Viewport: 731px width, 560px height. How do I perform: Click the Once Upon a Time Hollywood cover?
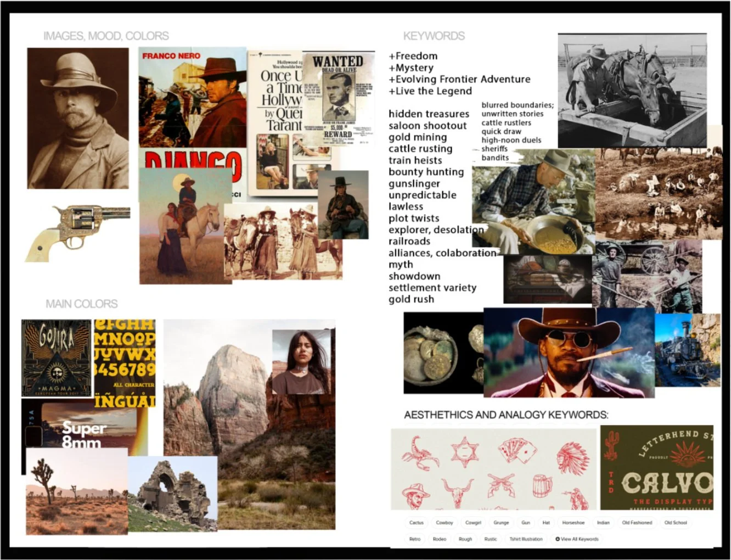point(274,124)
